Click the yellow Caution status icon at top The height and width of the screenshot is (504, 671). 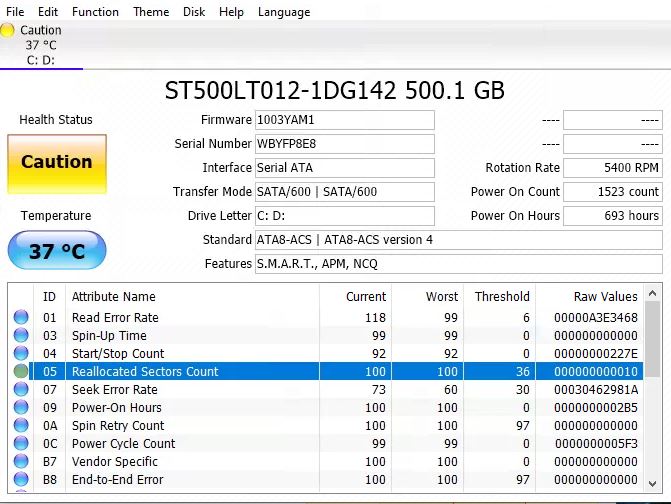click(8, 30)
